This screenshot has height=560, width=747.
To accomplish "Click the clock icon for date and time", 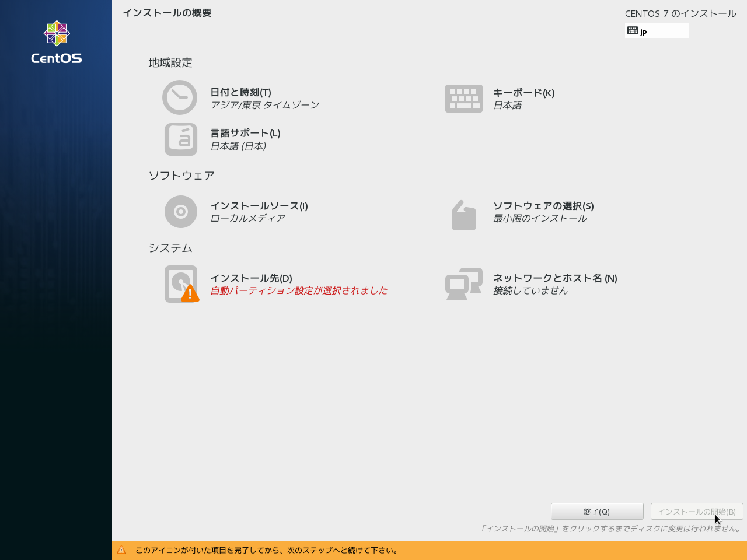I will [x=180, y=97].
